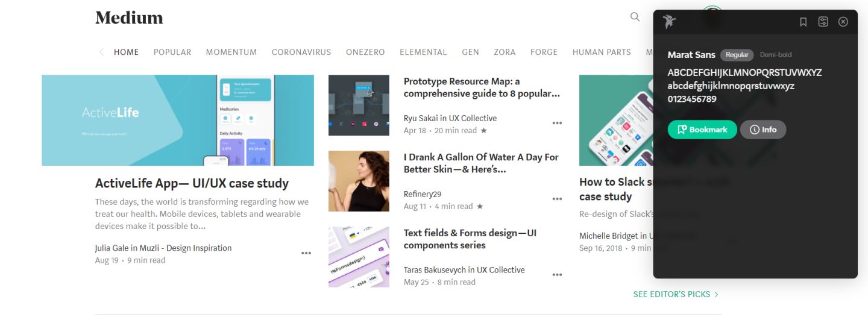Open ActiveLife App case study title

click(x=192, y=183)
